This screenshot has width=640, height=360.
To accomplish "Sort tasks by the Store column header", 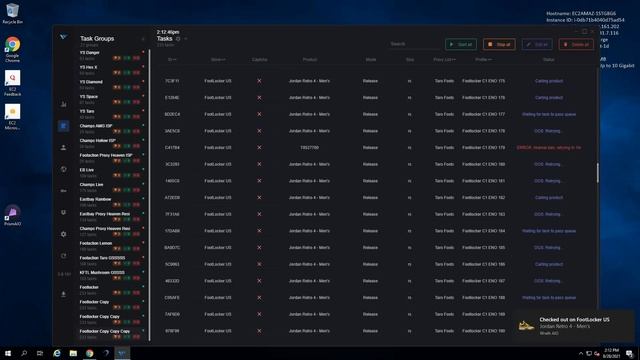I will (218, 60).
